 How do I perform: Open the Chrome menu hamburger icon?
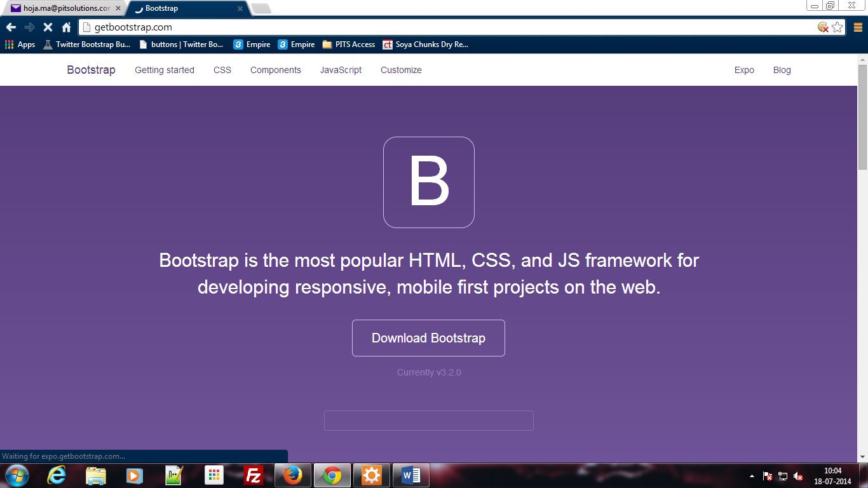coord(858,27)
